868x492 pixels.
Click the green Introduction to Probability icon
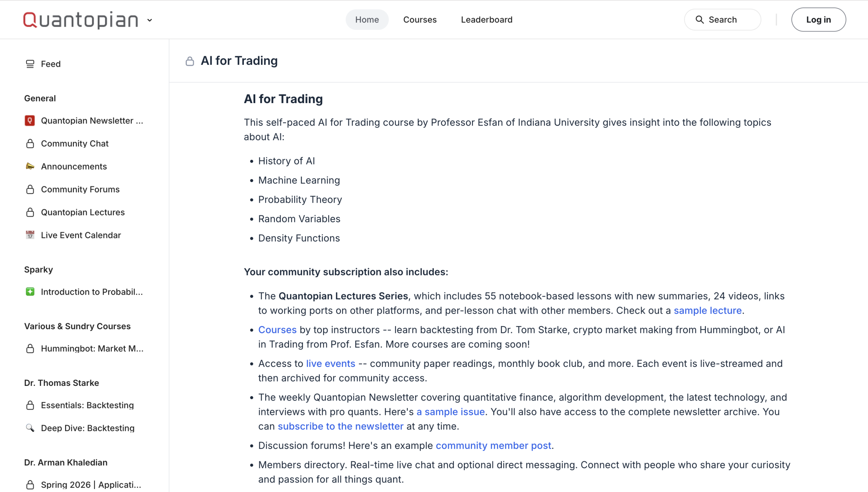pyautogui.click(x=30, y=292)
